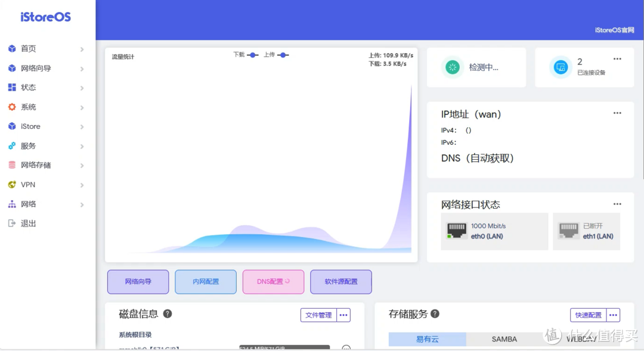Click the VPN globe icon
The width and height of the screenshot is (644, 351).
coord(12,184)
